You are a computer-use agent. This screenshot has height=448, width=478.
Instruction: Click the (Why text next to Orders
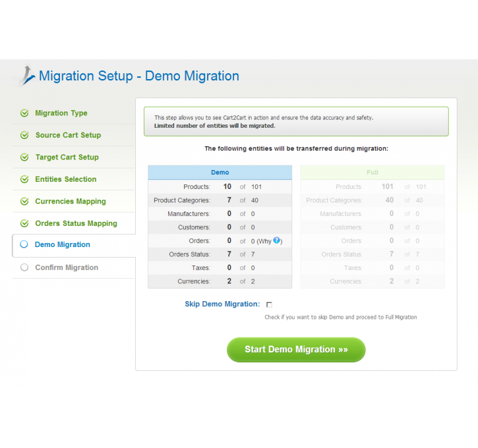coord(264,241)
